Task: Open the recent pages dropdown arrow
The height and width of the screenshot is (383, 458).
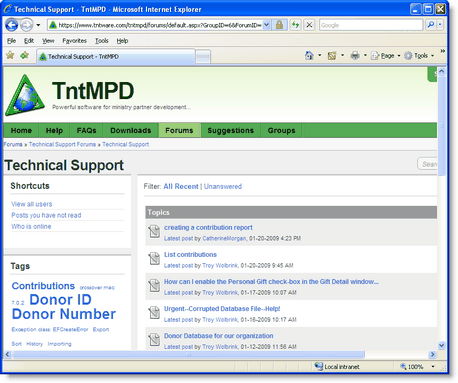Action: (x=38, y=25)
